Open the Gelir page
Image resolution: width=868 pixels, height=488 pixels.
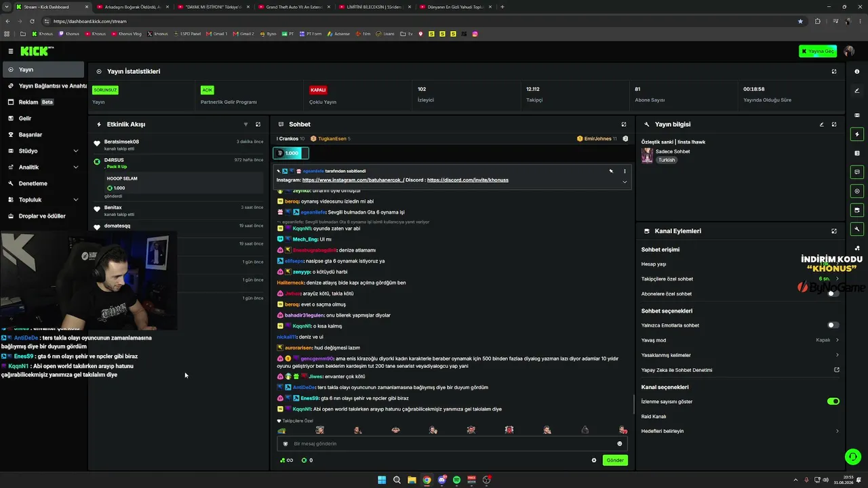(x=43, y=119)
